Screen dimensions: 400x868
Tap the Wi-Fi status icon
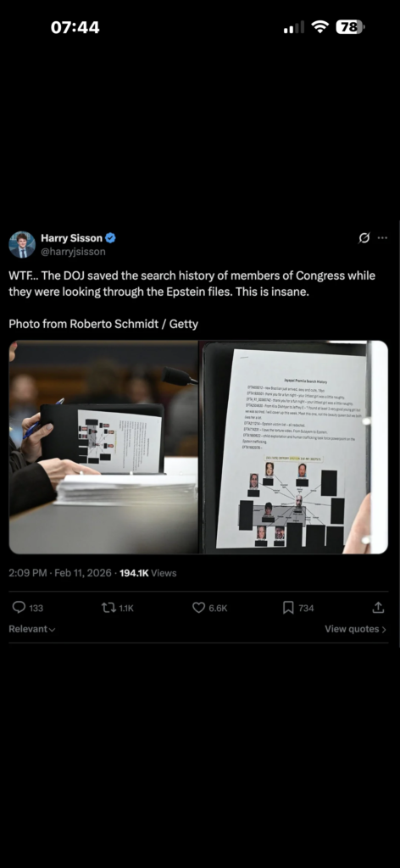coord(319,27)
